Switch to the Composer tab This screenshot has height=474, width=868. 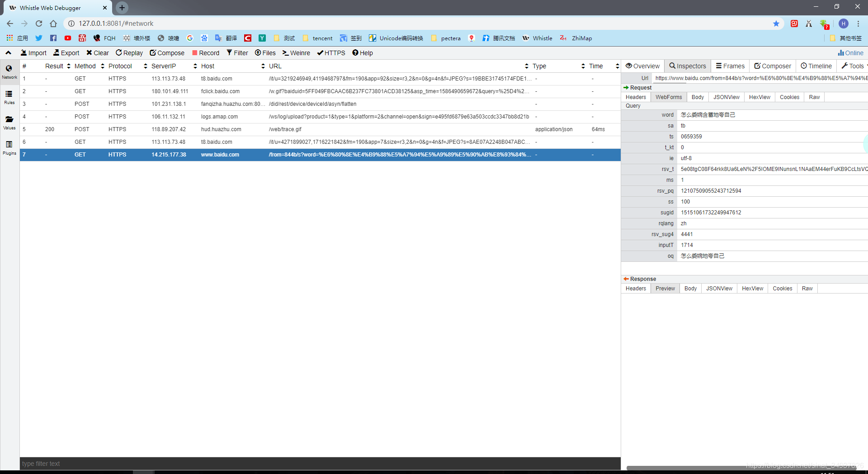click(x=773, y=66)
